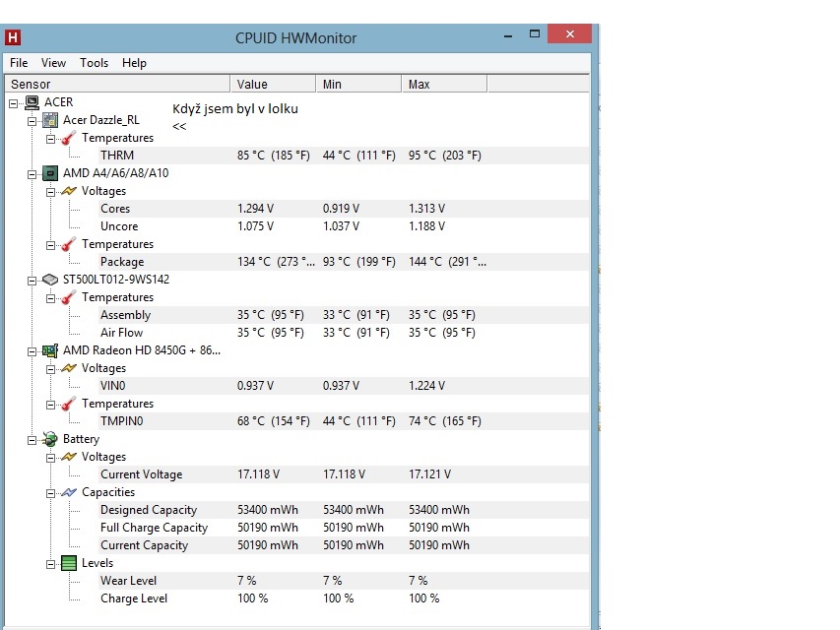Viewport: 840px width, 630px height.
Task: Collapse Voltages under AMD A4/A6/A8/A10
Action: pos(50,192)
